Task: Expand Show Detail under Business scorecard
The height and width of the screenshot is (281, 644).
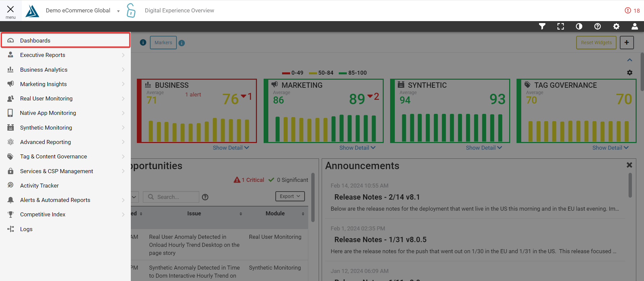Action: click(231, 148)
